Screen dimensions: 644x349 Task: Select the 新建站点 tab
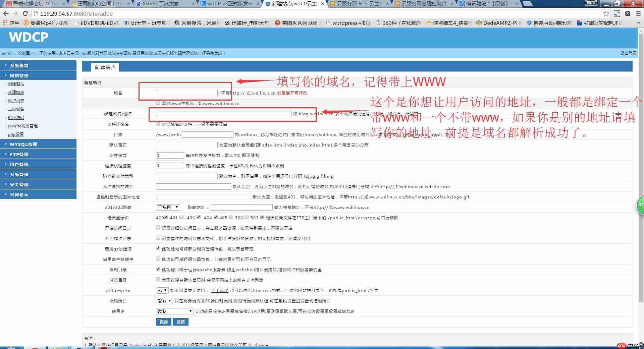pos(106,67)
